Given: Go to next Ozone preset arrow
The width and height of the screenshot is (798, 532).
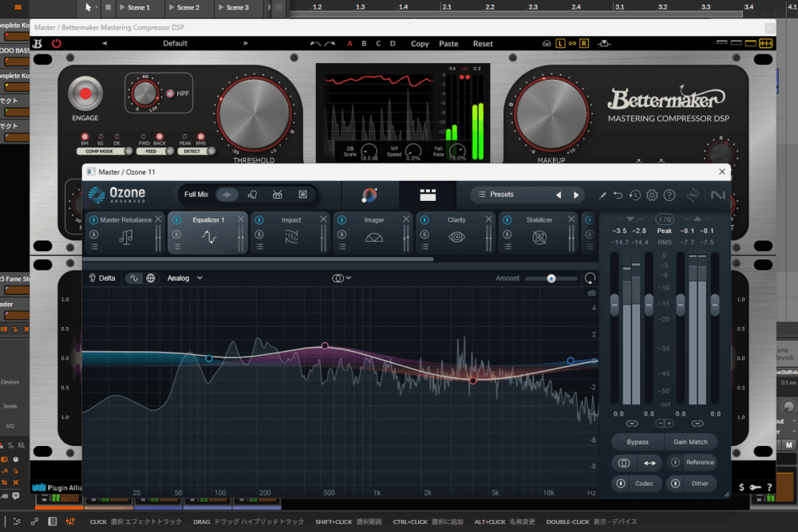Looking at the screenshot, I should tap(576, 195).
